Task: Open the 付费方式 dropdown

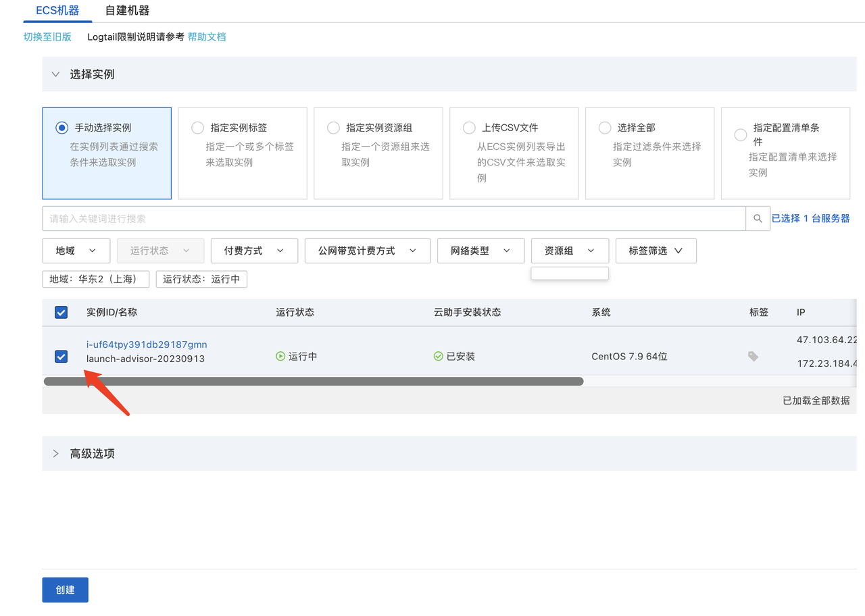Action: [x=254, y=251]
